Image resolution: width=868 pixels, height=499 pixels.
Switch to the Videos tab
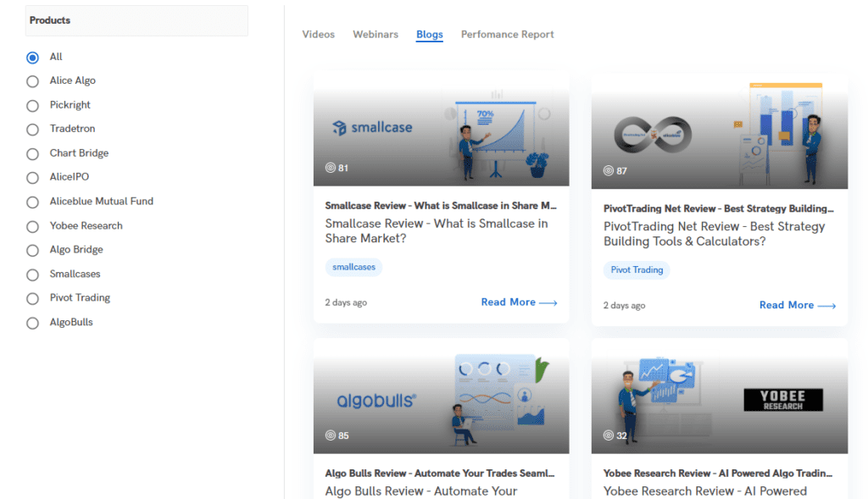pyautogui.click(x=319, y=34)
